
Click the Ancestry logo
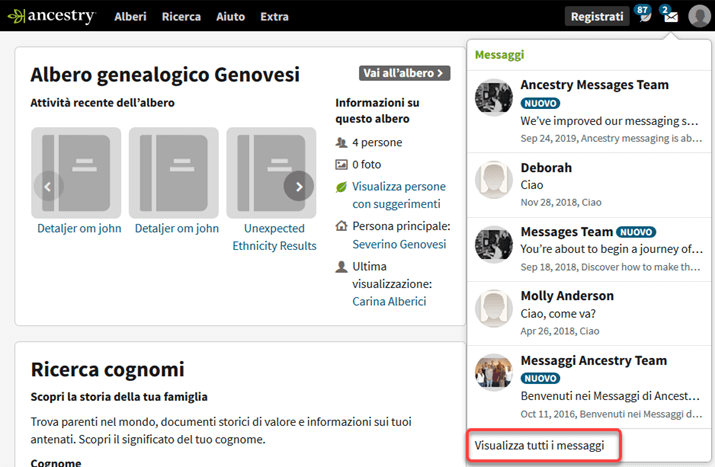tap(52, 16)
